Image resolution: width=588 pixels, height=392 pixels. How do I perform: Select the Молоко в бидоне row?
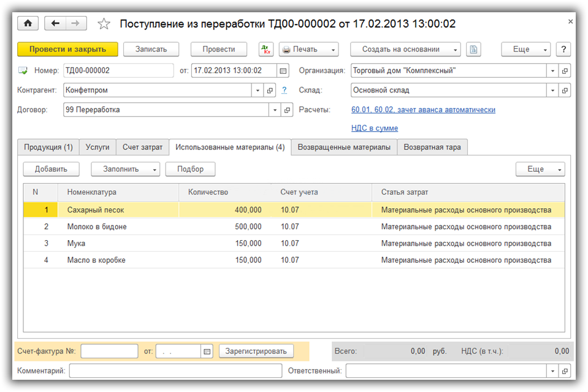point(97,227)
